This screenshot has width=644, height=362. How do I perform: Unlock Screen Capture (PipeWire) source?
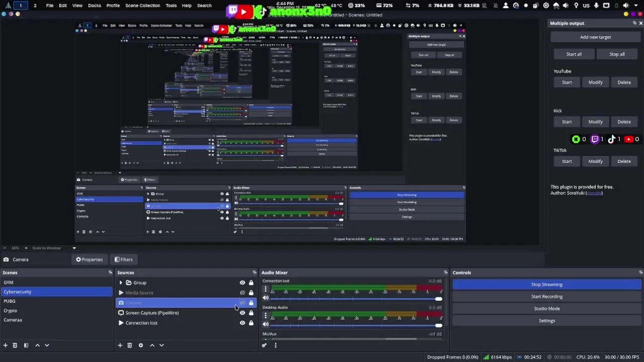click(x=251, y=313)
